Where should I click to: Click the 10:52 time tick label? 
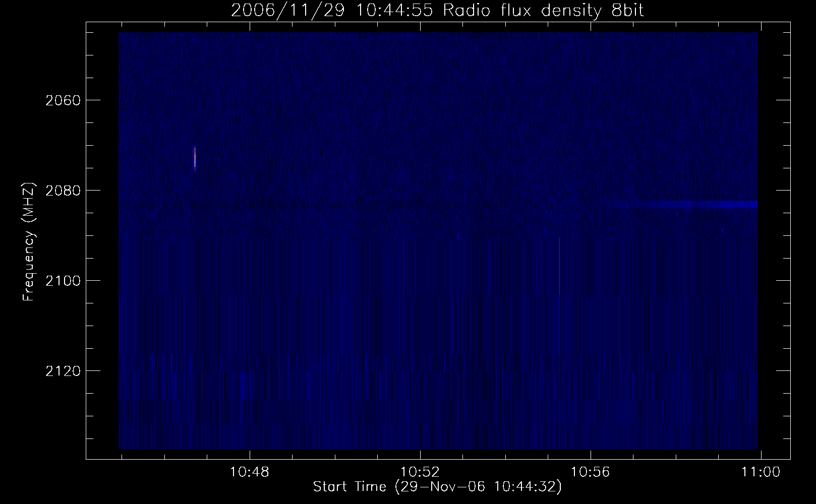click(x=420, y=472)
